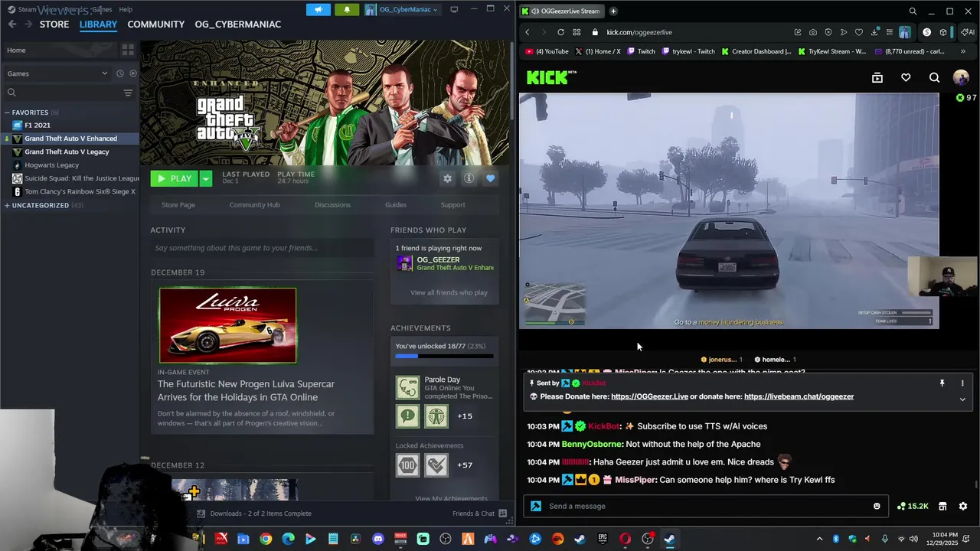The image size is (980, 551).
Task: Open the Store Page link
Action: 178,204
